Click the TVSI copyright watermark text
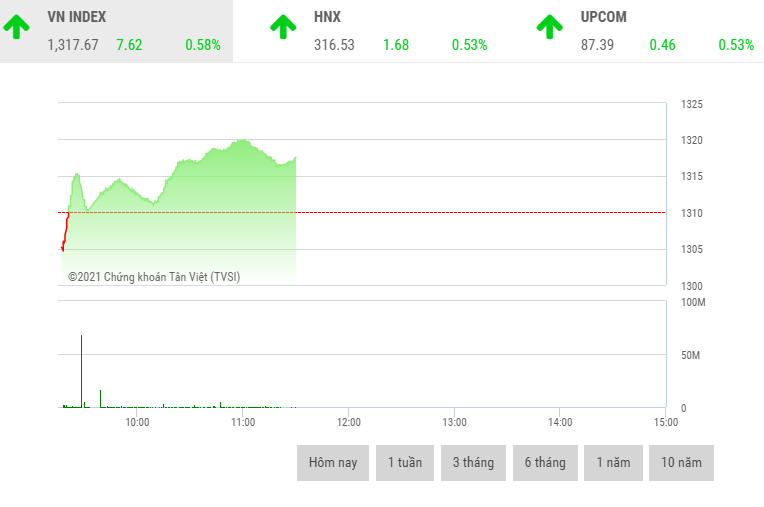 click(154, 277)
